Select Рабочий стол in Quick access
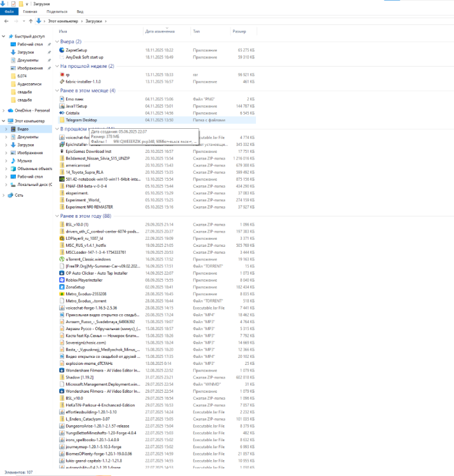454x476 pixels. pyautogui.click(x=30, y=44)
